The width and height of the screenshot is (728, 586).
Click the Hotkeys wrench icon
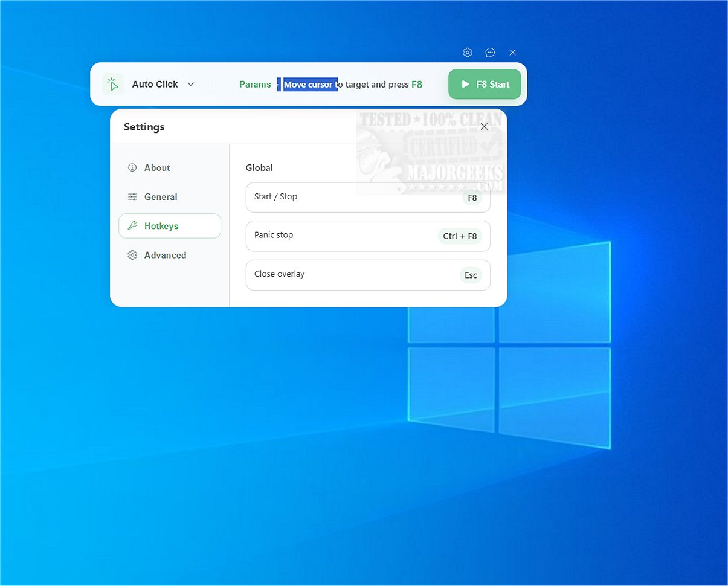(x=132, y=226)
